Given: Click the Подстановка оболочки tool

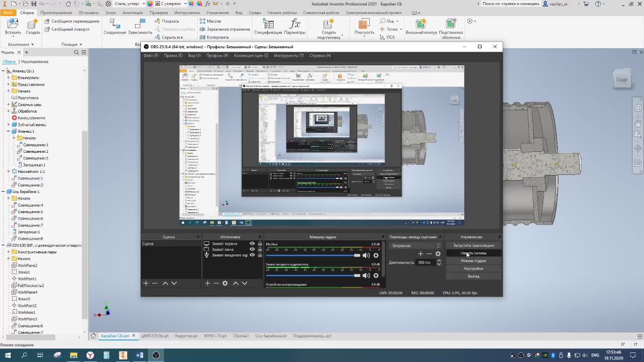Looking at the screenshot, I should pyautogui.click(x=451, y=29).
